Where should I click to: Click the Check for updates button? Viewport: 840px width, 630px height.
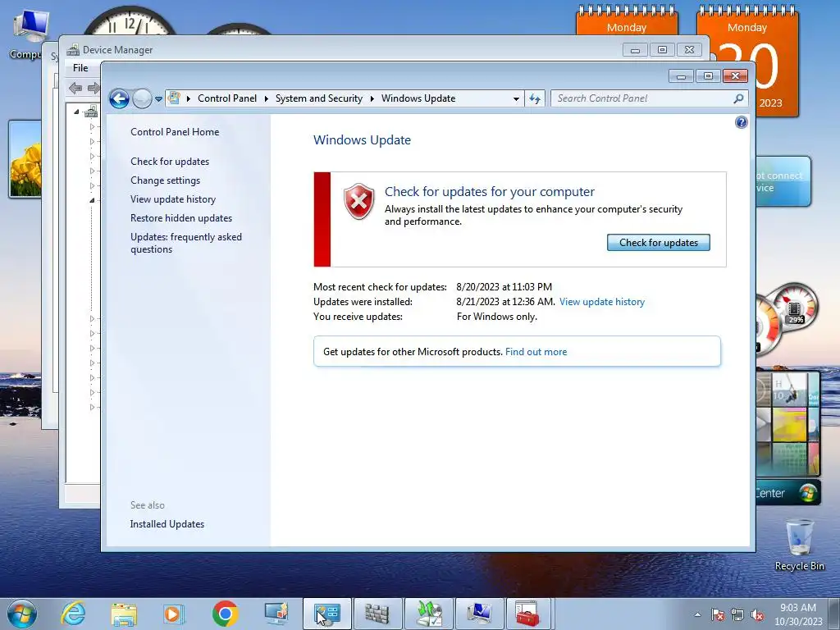(659, 243)
